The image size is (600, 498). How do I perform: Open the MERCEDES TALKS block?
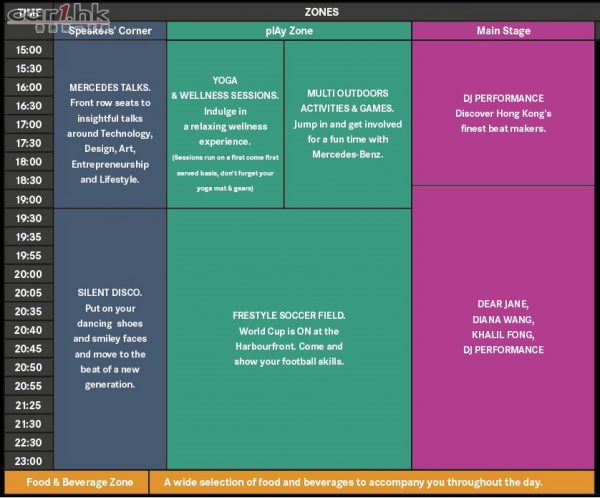[110, 124]
